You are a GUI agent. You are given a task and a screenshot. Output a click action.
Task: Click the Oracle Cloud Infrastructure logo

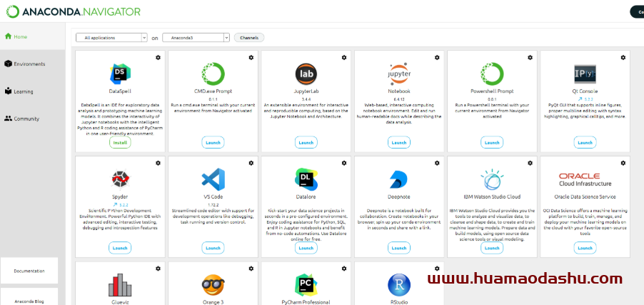tap(585, 179)
